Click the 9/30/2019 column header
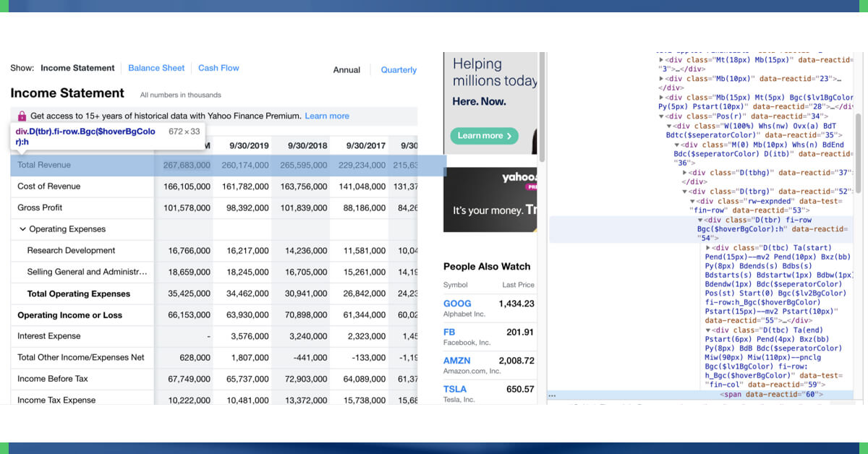This screenshot has height=454, width=868. [x=249, y=146]
